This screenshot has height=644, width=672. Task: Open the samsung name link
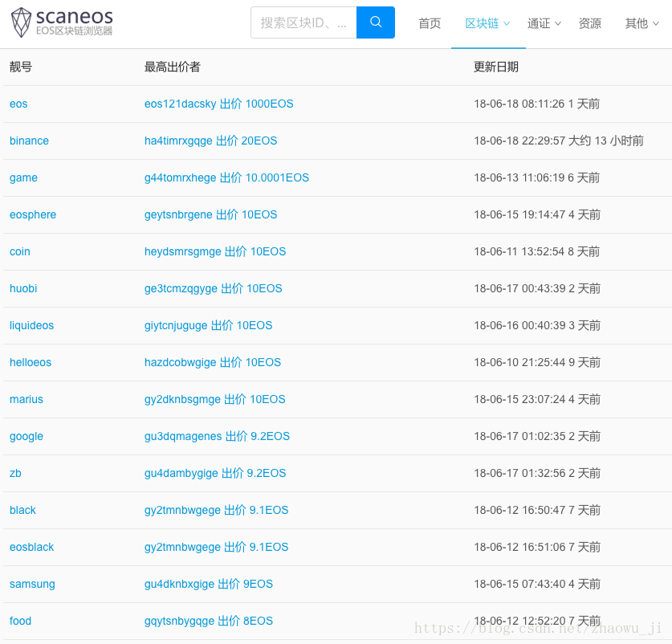coord(32,584)
